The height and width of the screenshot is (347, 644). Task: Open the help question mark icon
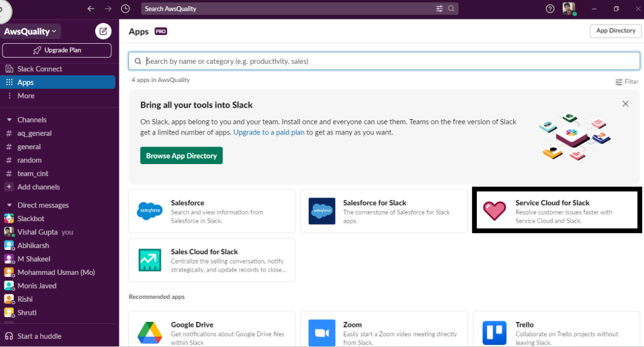coord(550,9)
